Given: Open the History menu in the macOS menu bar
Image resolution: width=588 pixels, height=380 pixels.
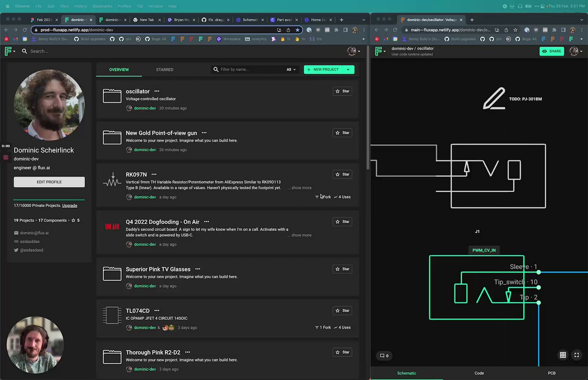Looking at the screenshot, I should pos(80,6).
